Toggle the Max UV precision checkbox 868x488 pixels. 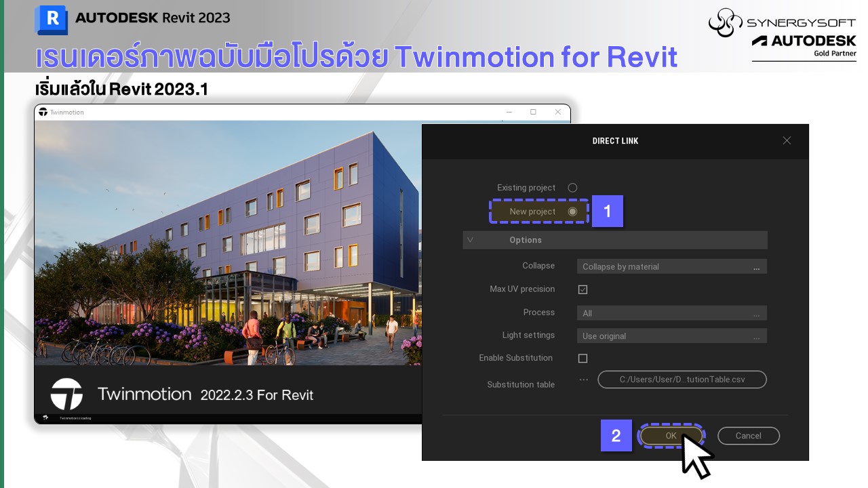583,289
